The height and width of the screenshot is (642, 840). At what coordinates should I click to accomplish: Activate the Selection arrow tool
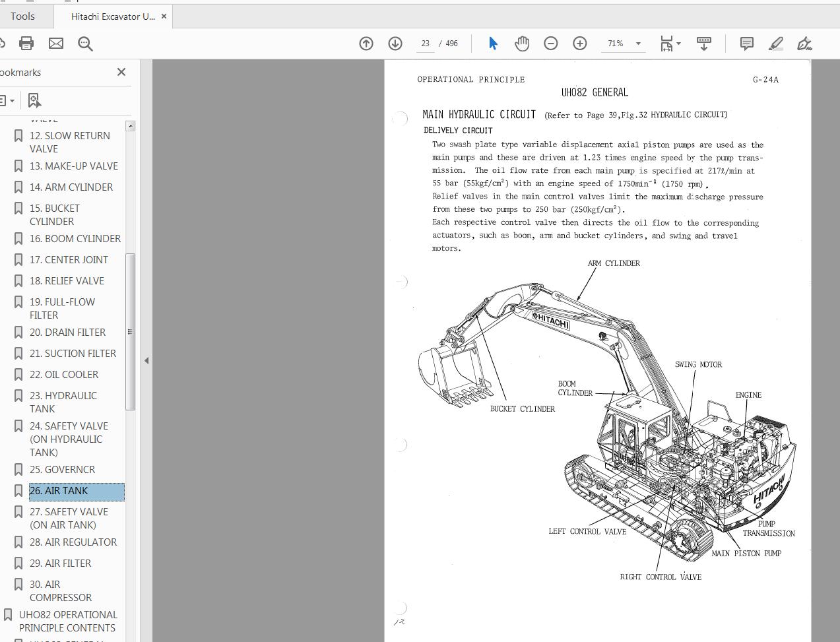point(492,43)
